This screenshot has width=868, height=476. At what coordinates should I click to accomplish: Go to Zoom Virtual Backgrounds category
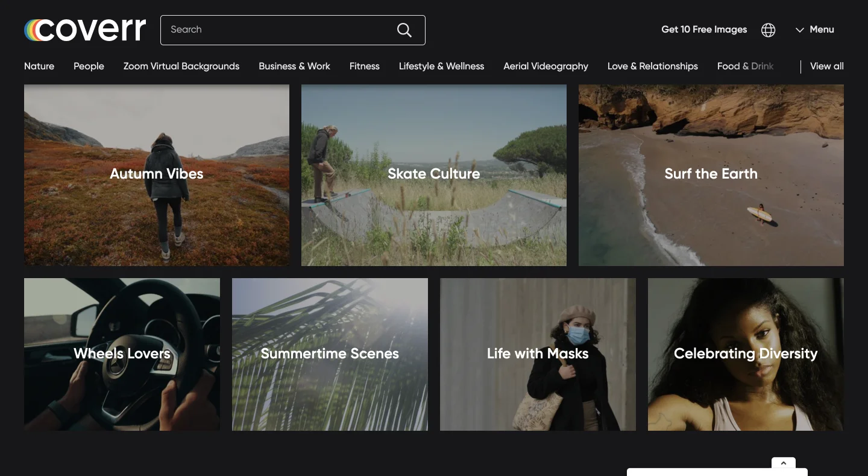[181, 66]
